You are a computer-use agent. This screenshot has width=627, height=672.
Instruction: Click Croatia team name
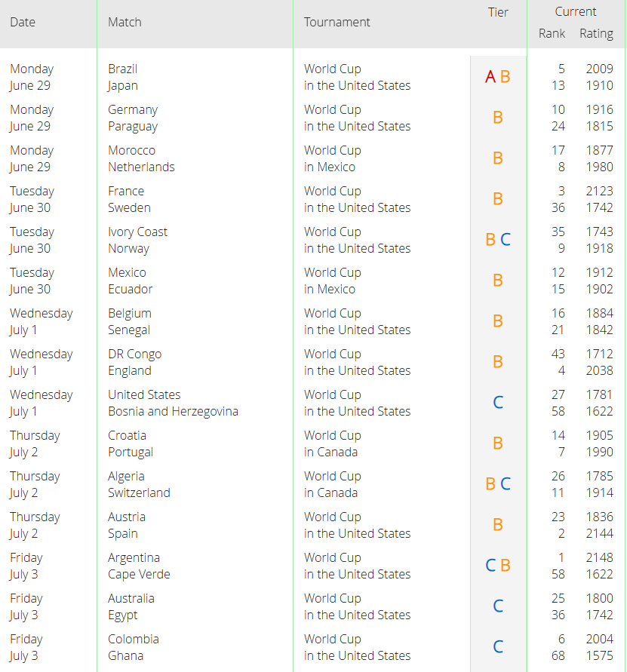127,435
